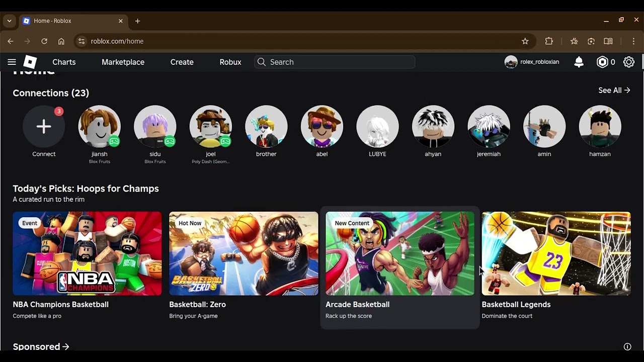The width and height of the screenshot is (644, 362).
Task: Open the hamburger navigation menu
Action: click(12, 62)
